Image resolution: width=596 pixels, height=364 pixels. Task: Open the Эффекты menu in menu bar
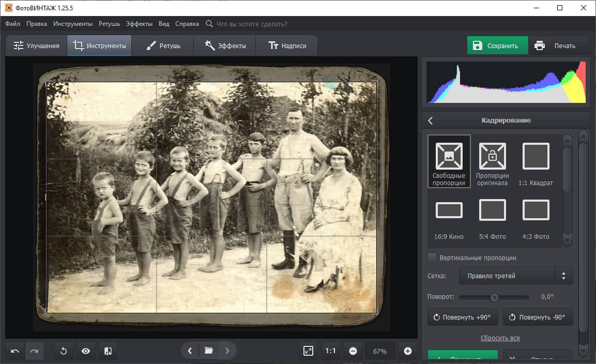point(139,24)
